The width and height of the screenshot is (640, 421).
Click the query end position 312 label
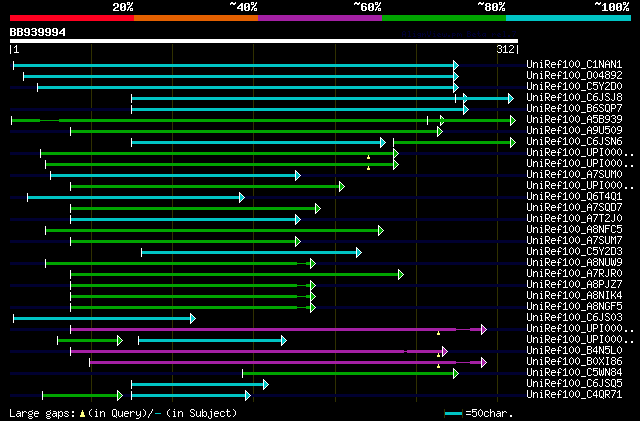point(505,49)
